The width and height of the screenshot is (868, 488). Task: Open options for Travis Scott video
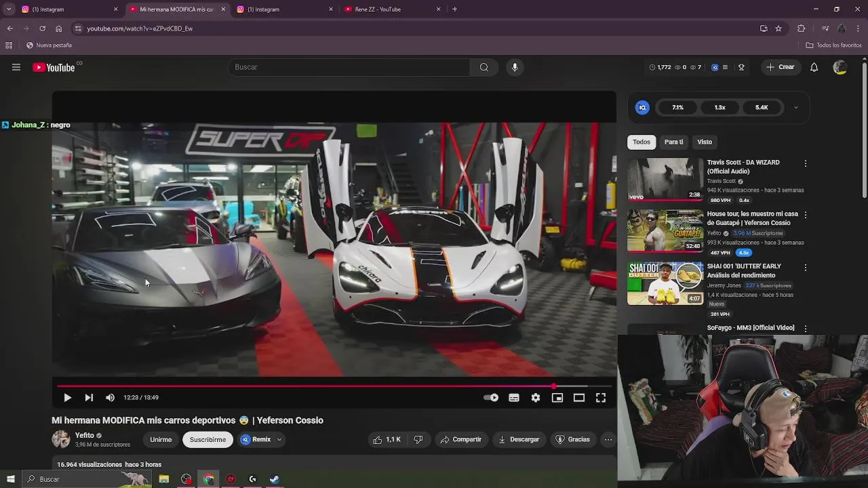805,164
